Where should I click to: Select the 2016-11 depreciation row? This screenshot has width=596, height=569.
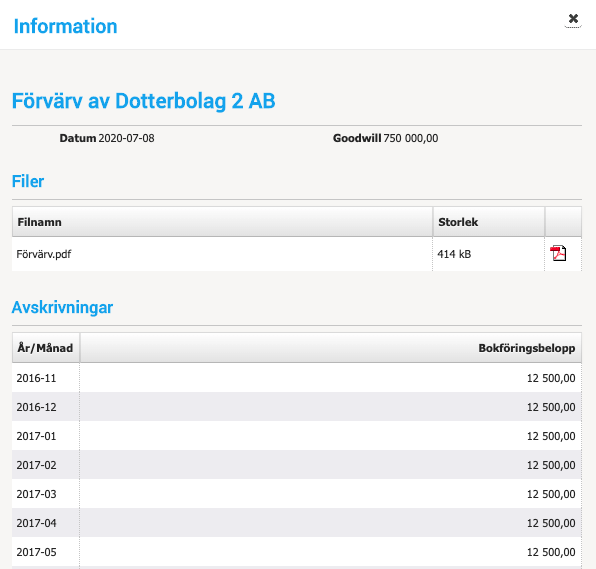coord(296,378)
